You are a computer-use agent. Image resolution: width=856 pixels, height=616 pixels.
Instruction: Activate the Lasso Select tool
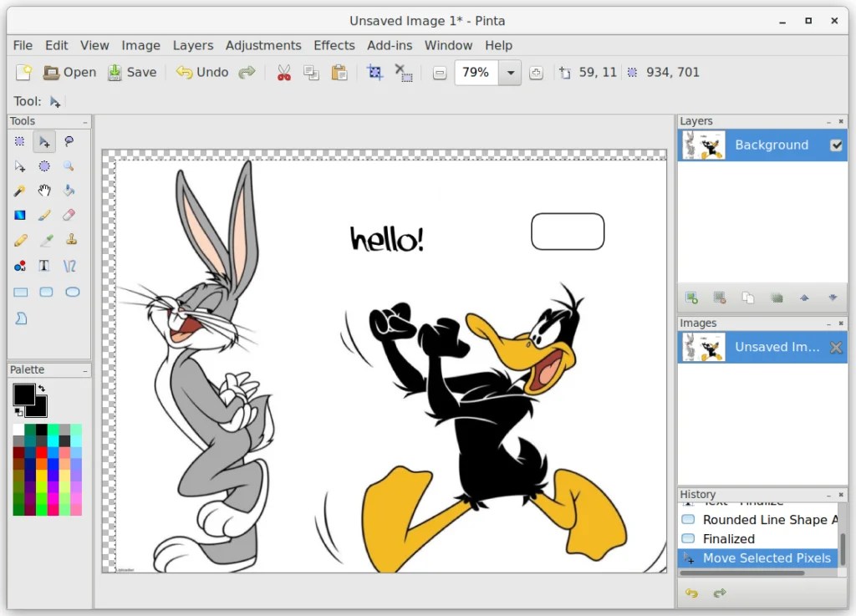click(69, 141)
